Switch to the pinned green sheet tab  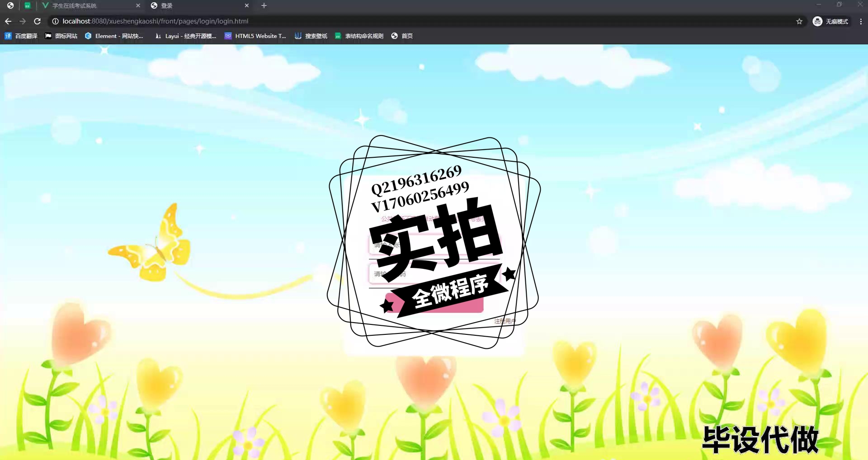(x=28, y=5)
